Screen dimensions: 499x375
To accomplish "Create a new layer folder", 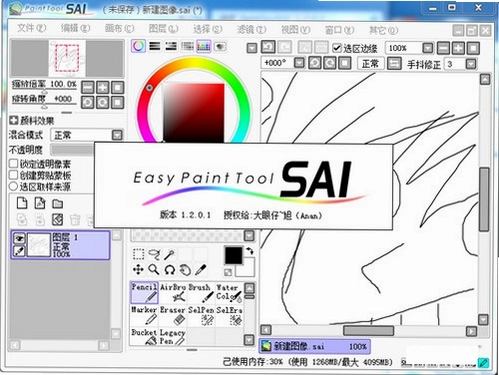I will pos(58,203).
